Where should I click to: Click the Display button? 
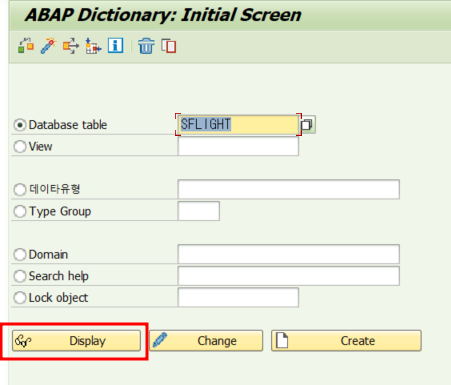pos(76,341)
